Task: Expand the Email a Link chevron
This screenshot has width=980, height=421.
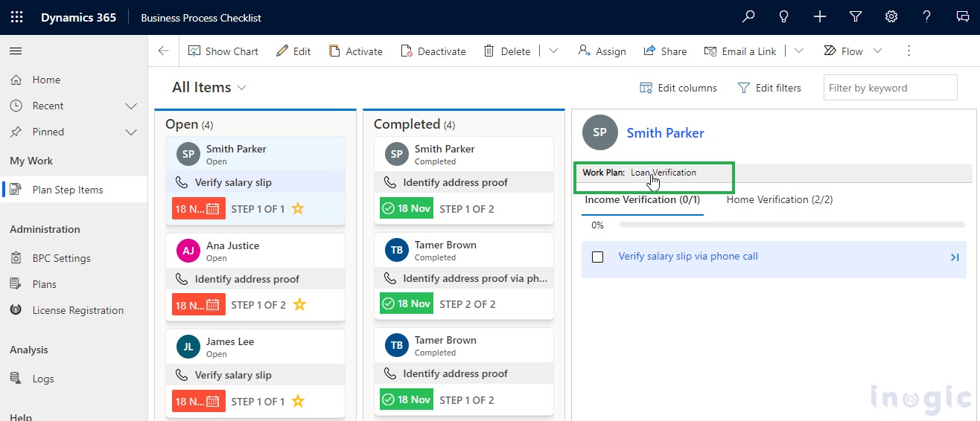Action: pyautogui.click(x=799, y=51)
